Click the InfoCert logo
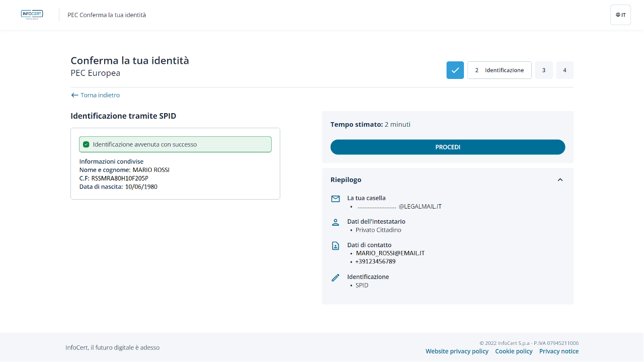The height and width of the screenshot is (362, 644). 32,15
